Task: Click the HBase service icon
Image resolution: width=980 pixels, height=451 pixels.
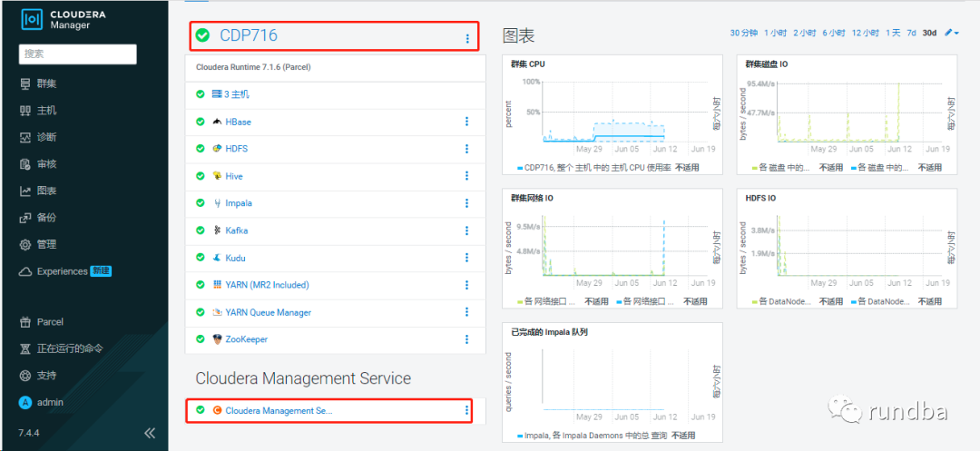Action: point(217,122)
